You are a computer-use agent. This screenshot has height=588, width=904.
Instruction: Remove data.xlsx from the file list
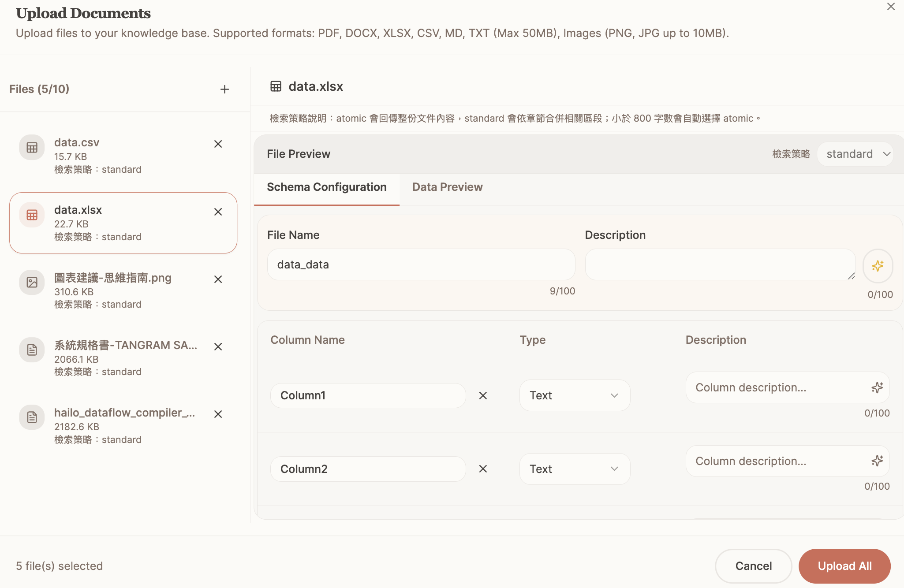(218, 212)
